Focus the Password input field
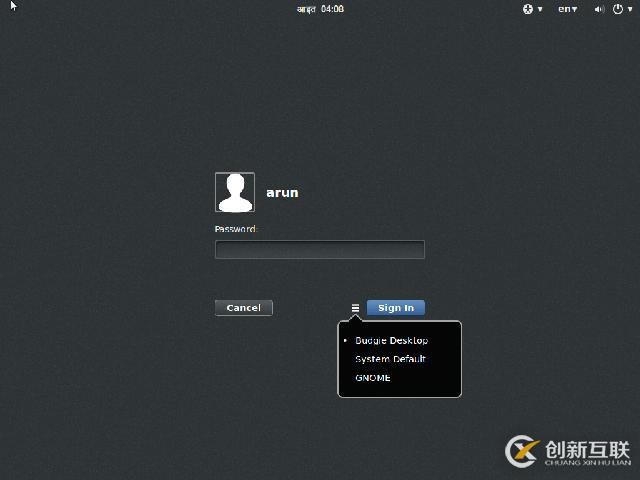 pyautogui.click(x=320, y=249)
